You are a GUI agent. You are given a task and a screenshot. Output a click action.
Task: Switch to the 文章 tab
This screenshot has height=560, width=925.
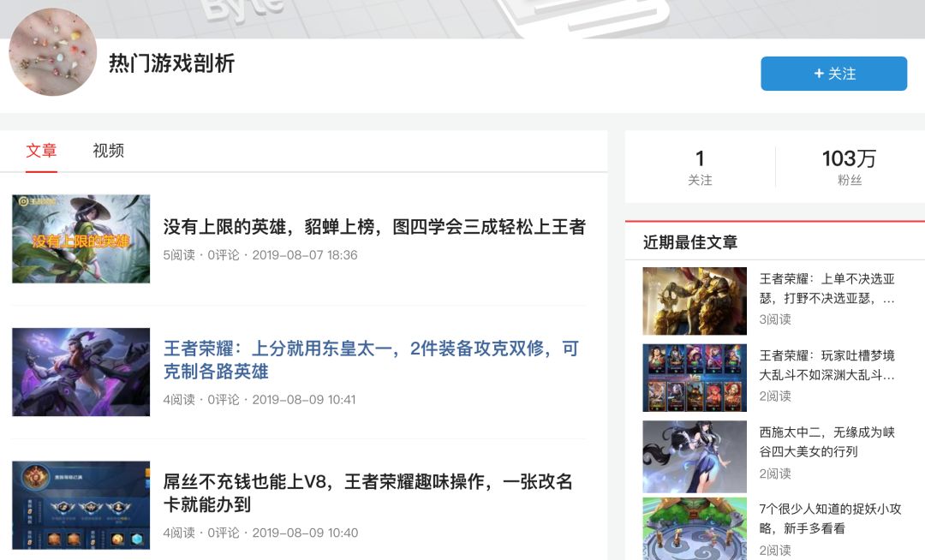(x=41, y=151)
